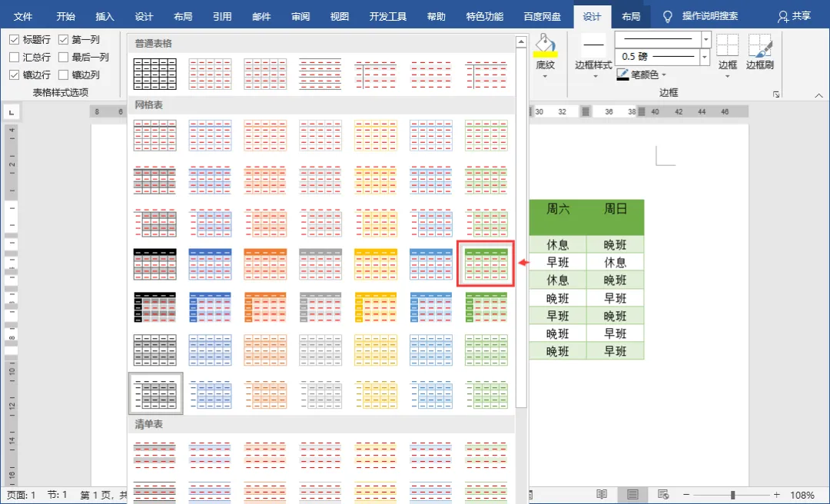Click the gallery scroll-up arrow
Image resolution: width=830 pixels, height=504 pixels.
(x=521, y=41)
